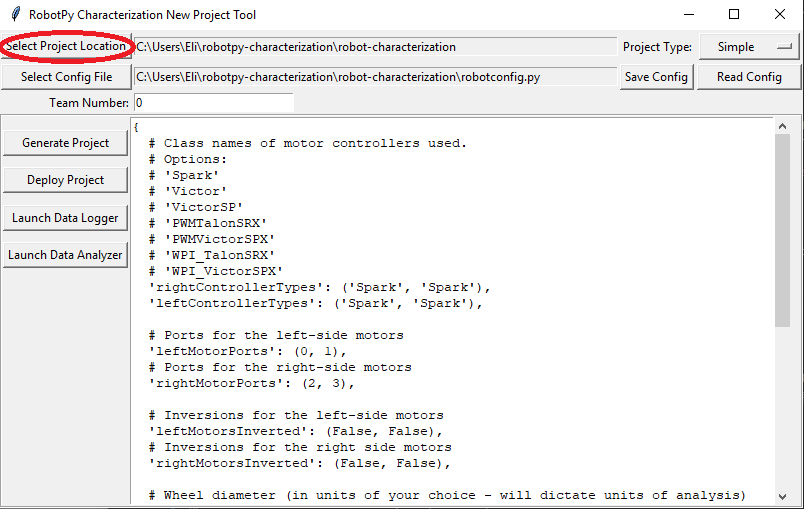
Task: Click the 'PWMTalonSRX' comment line
Action: click(x=208, y=223)
